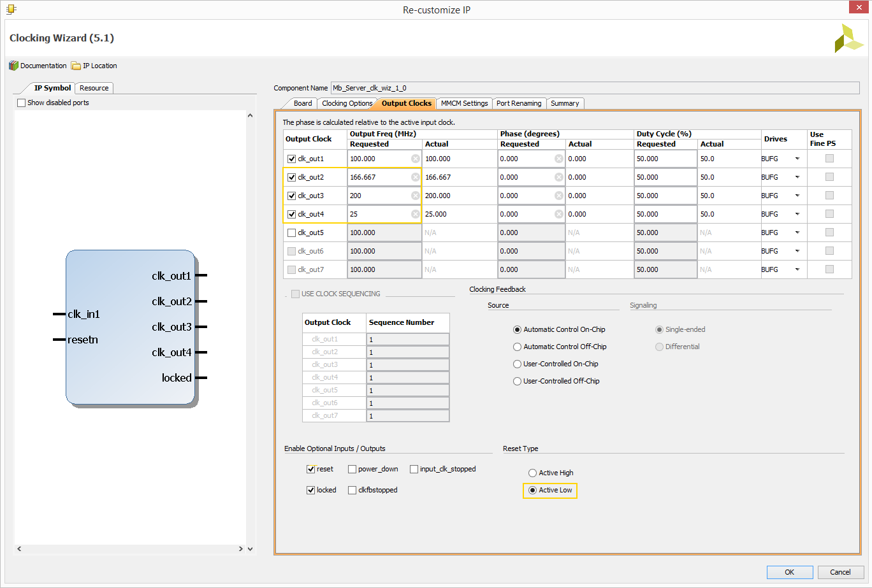
Task: Select User-Controlled On-Chip feedback source
Action: pyautogui.click(x=518, y=364)
